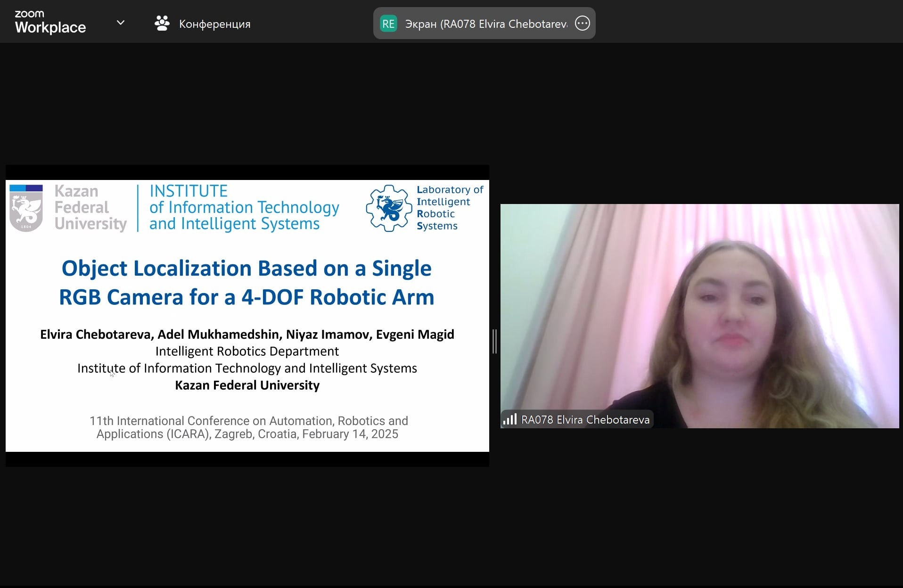Click 'INSTITUTE of Information Technology' header text
The width and height of the screenshot is (903, 588).
tap(244, 207)
